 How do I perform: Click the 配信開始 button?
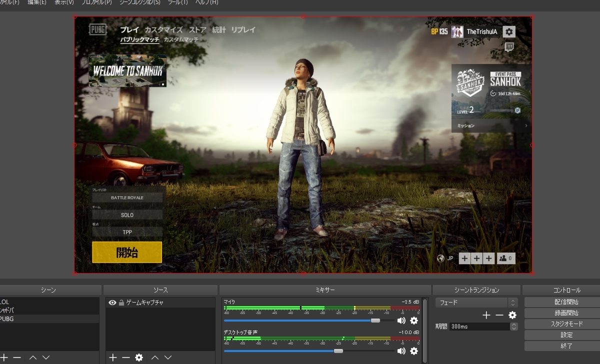click(566, 302)
